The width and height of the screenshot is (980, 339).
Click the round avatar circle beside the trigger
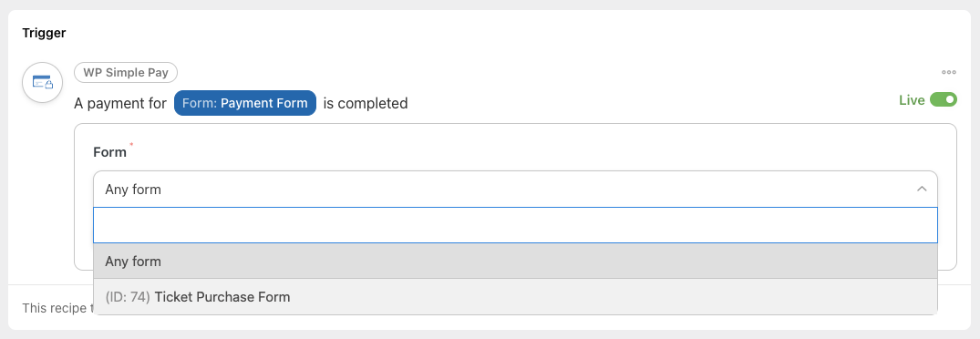point(43,82)
